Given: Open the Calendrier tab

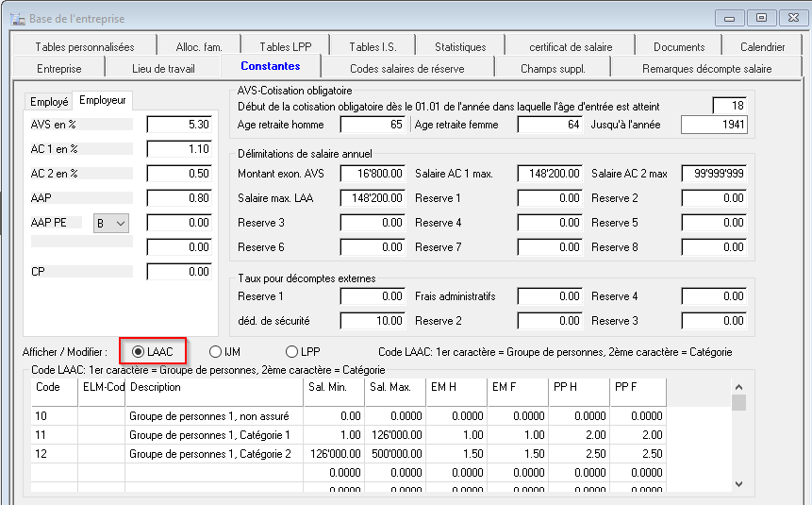Looking at the screenshot, I should pyautogui.click(x=762, y=46).
